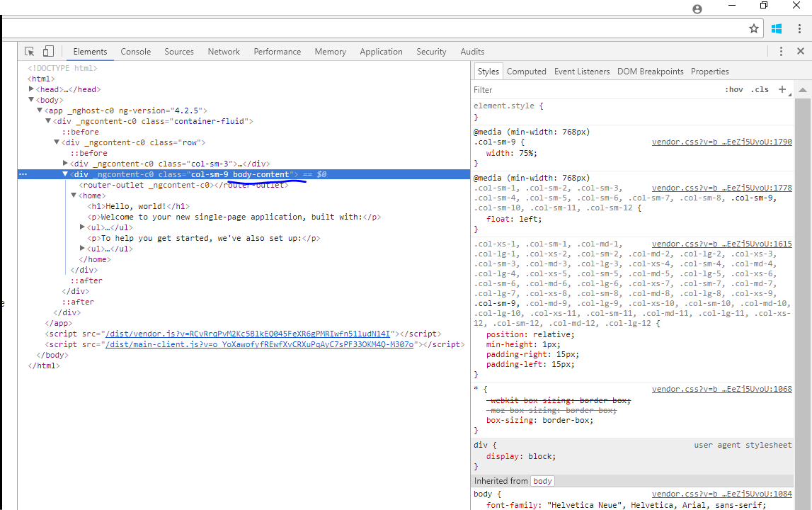
Task: Expand the first ul under Hello world
Action: click(82, 227)
